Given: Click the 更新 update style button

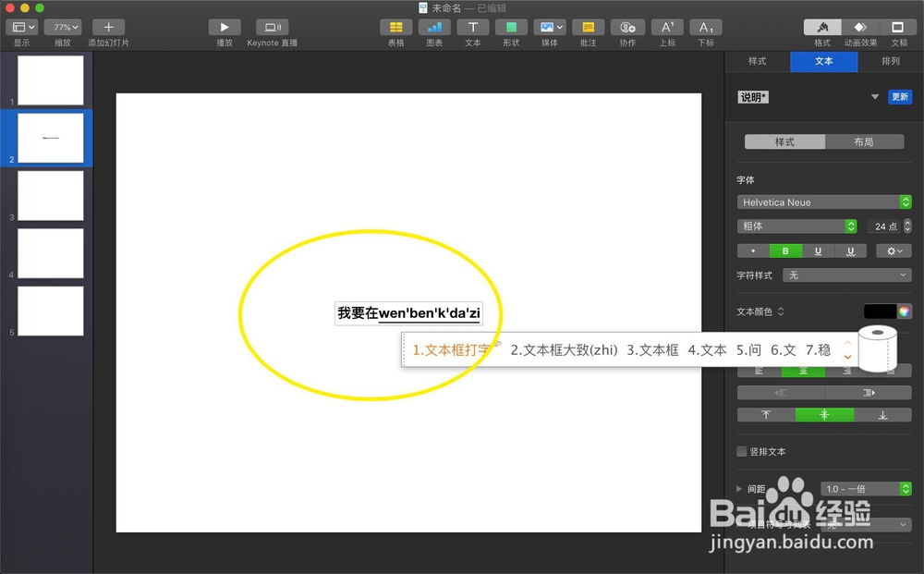Looking at the screenshot, I should tap(900, 97).
